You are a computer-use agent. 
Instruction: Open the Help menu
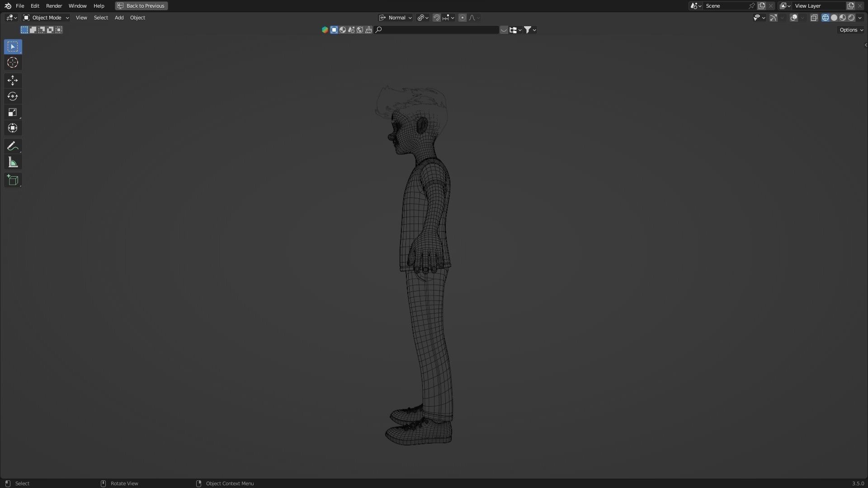[99, 6]
